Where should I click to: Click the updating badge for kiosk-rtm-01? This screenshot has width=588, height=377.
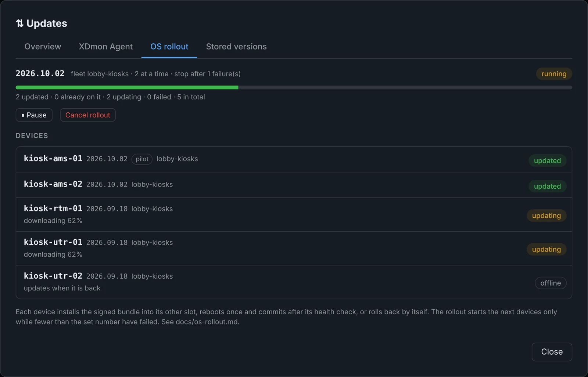tap(546, 215)
